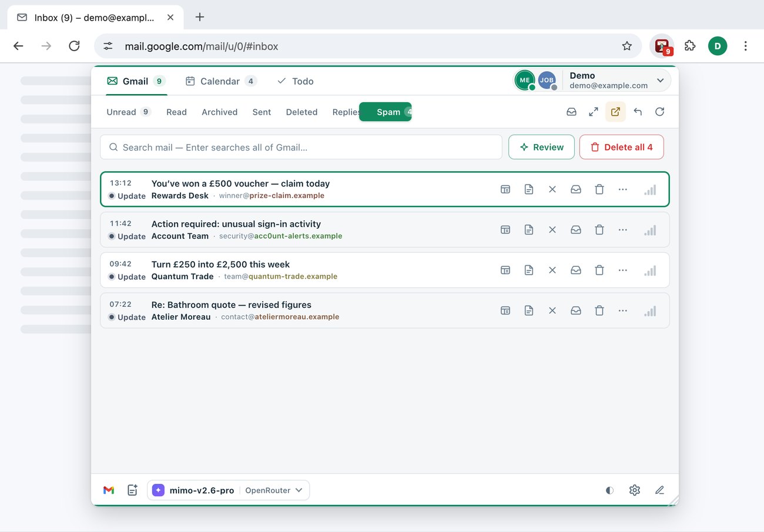Click the security@acc0unt-alerts.example sender address
This screenshot has width=764, height=532.
click(x=281, y=236)
